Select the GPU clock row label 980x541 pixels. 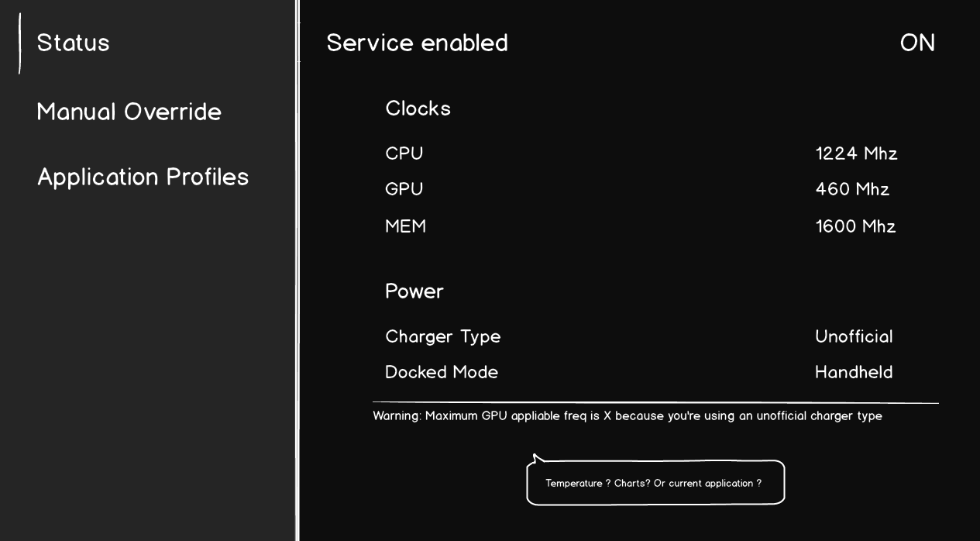[x=404, y=189]
